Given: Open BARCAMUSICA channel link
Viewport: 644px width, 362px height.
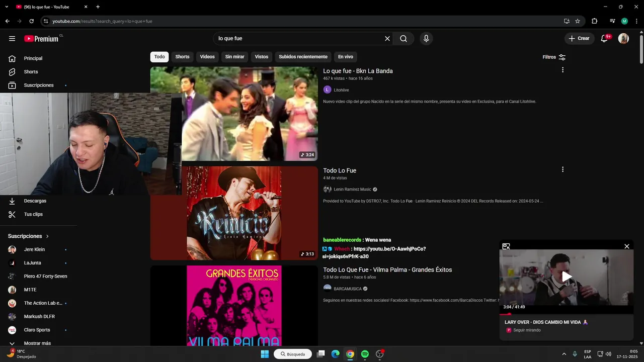Looking at the screenshot, I should click(x=348, y=289).
